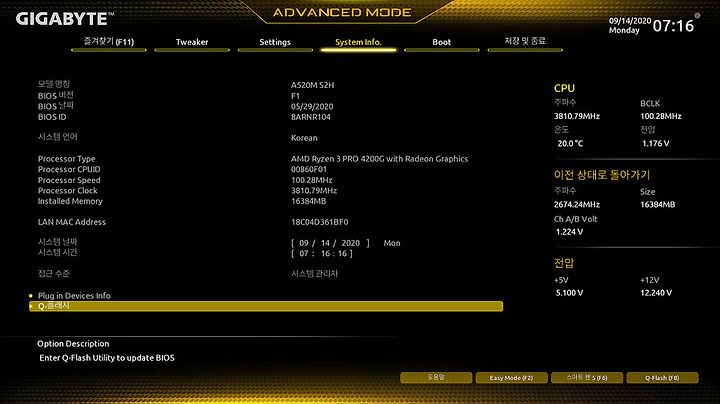Click BCLK reading in side panel

click(661, 116)
